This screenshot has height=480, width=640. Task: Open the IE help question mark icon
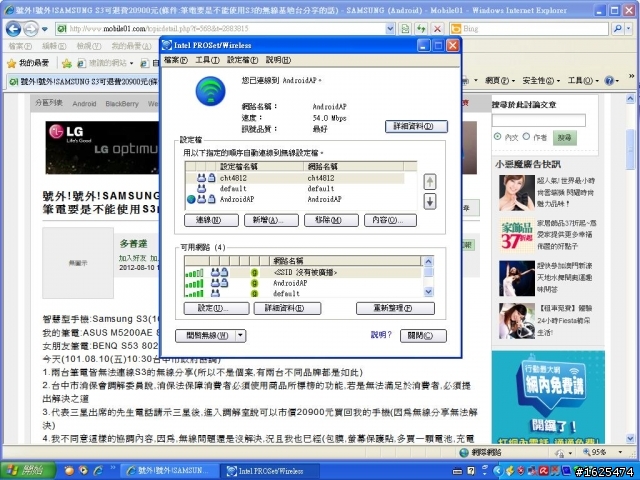click(x=609, y=81)
